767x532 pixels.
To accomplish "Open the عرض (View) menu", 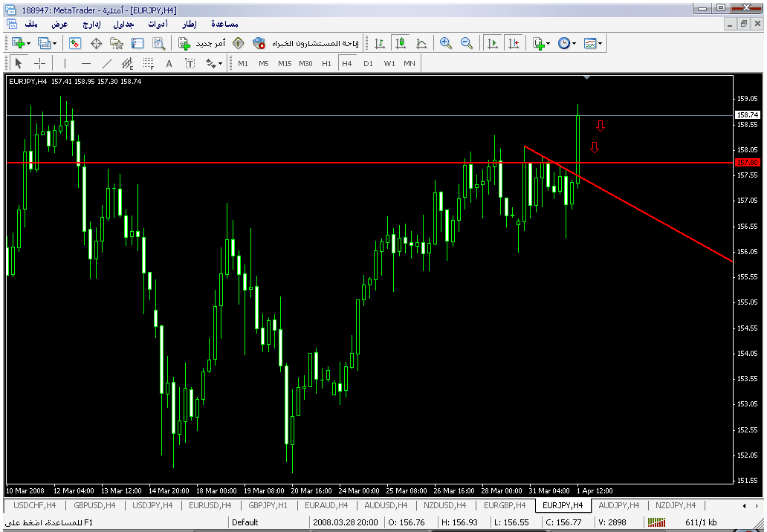I will coord(59,24).
